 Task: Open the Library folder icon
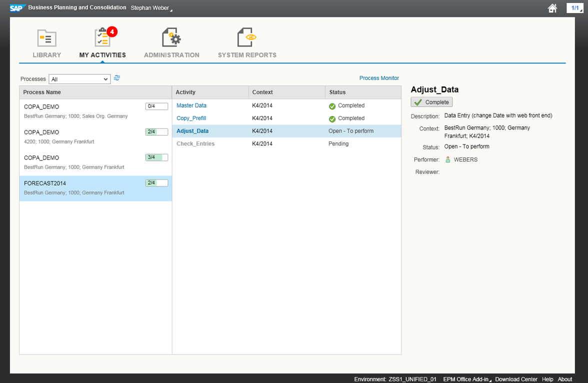tap(47, 38)
